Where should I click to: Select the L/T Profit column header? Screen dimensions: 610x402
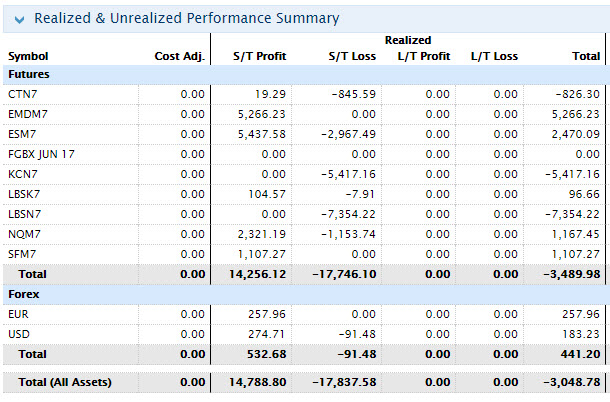click(x=424, y=56)
